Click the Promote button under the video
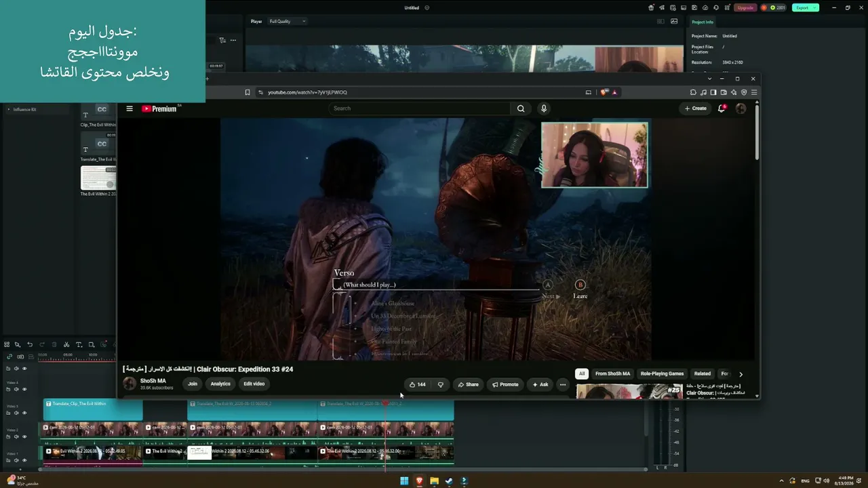868x488 pixels. coord(505,384)
